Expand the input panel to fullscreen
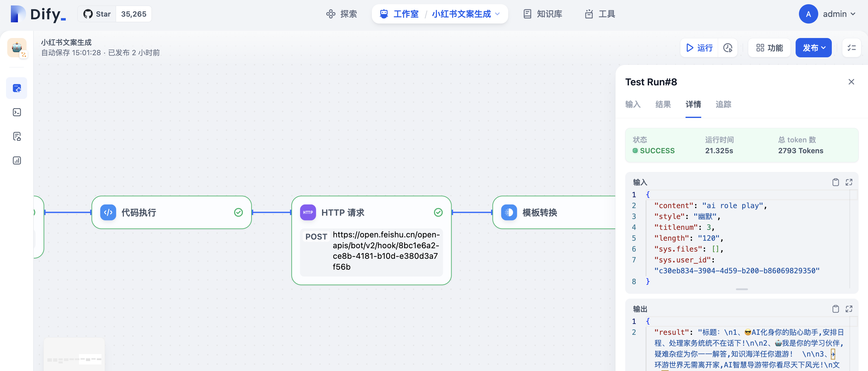 849,182
